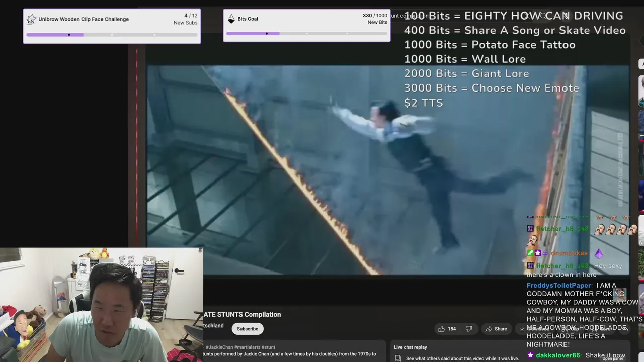Click the Live chat replay chat icon
This screenshot has height=362, width=644.
click(398, 358)
